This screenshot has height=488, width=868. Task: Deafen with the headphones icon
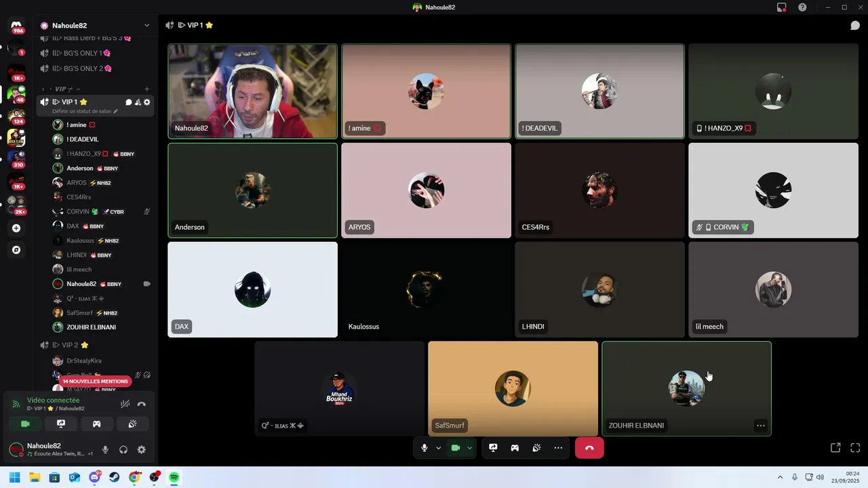point(123,449)
